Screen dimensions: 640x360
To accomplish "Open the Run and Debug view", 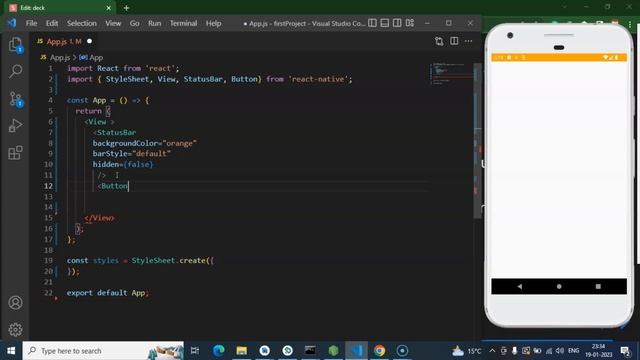I will click(x=16, y=126).
